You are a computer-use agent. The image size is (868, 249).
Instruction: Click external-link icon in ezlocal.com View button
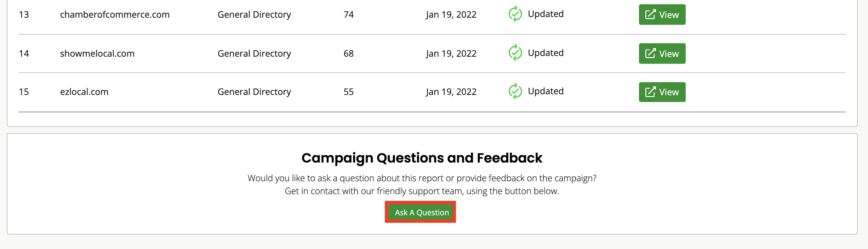[650, 92]
